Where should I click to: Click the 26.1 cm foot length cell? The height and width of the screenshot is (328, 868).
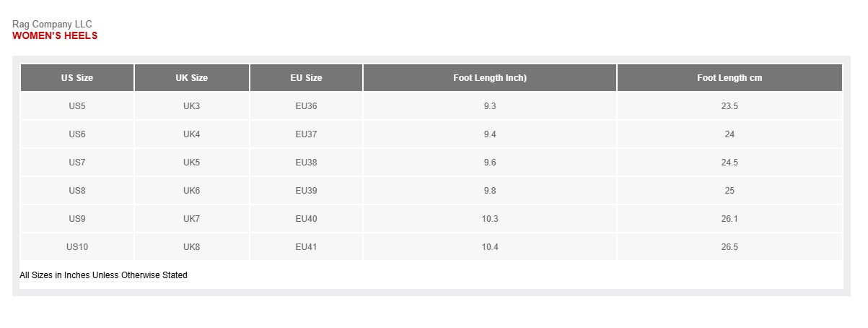(x=729, y=219)
